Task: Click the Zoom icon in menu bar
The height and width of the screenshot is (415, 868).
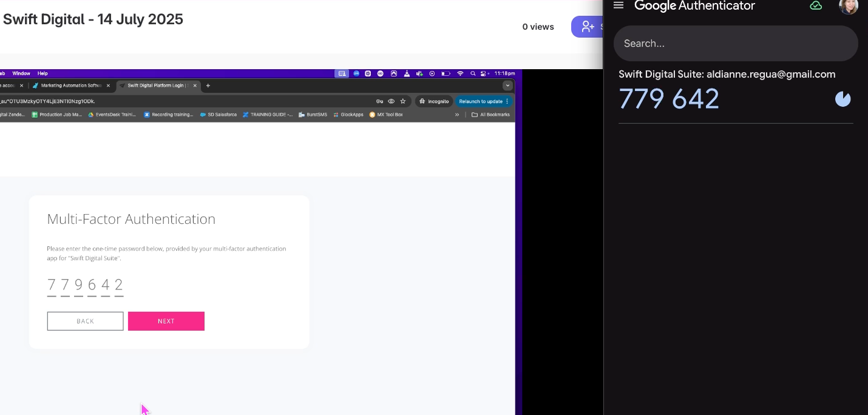Action: 356,73
